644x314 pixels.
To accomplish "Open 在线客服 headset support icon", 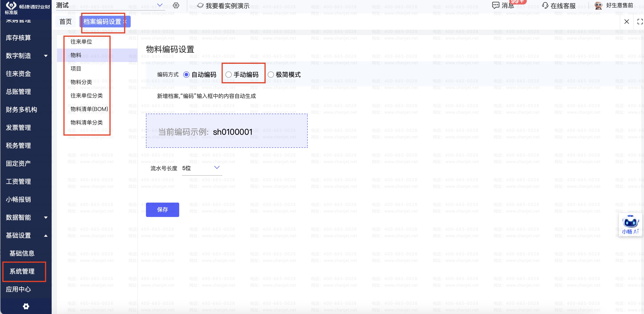I will tap(545, 5).
